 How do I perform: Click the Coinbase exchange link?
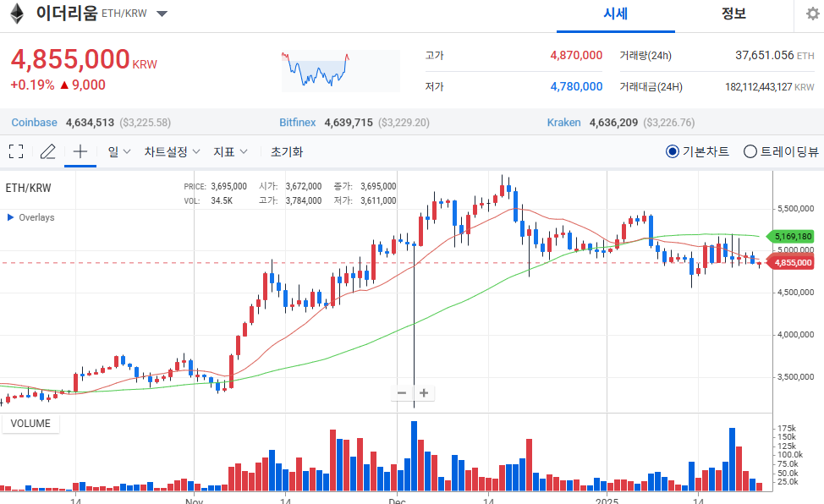[x=34, y=123]
